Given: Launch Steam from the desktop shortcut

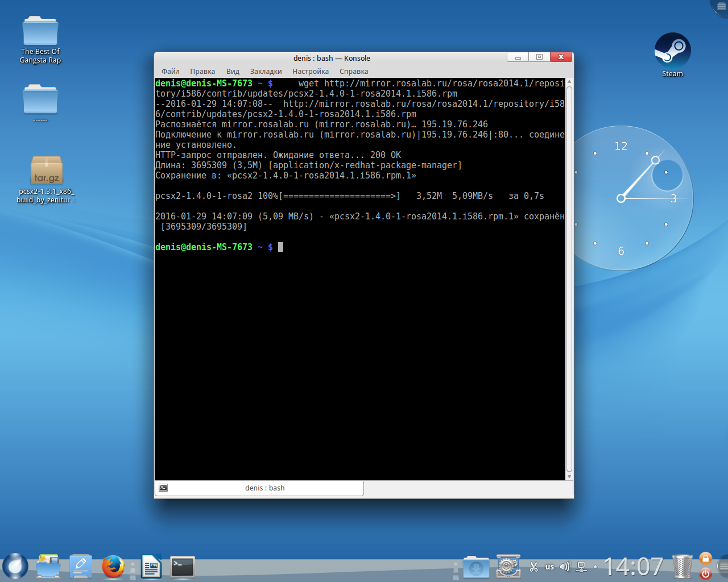Looking at the screenshot, I should pyautogui.click(x=672, y=52).
